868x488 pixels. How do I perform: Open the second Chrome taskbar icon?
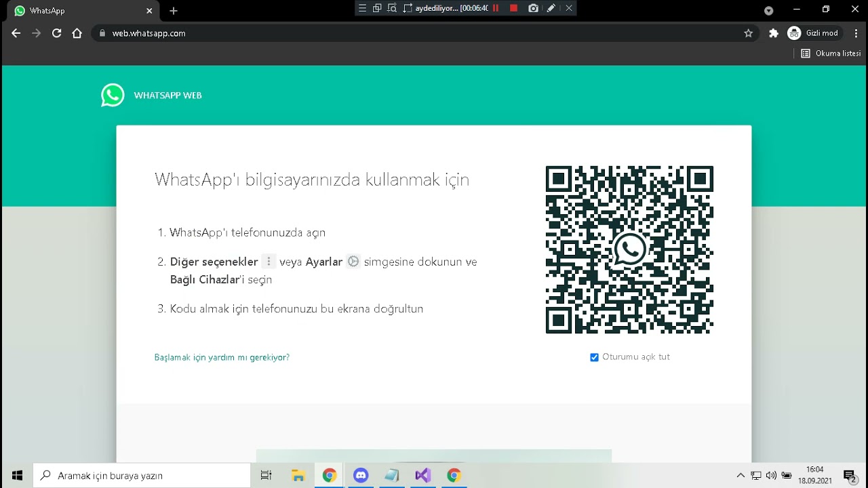click(x=454, y=475)
